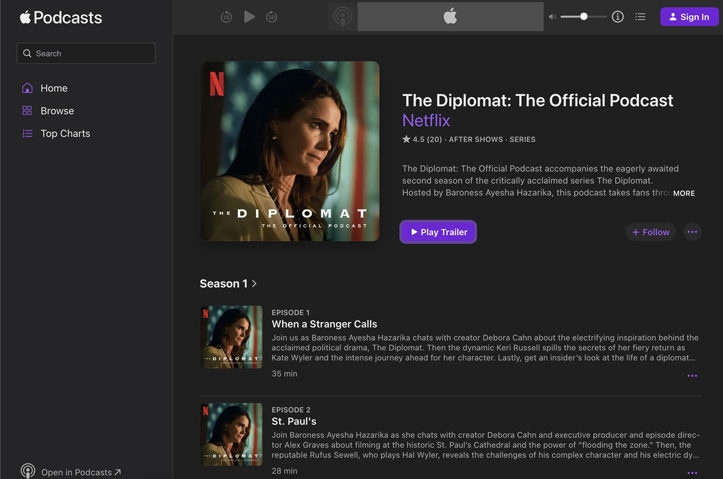
Task: Click the Browse grid icon
Action: click(27, 111)
